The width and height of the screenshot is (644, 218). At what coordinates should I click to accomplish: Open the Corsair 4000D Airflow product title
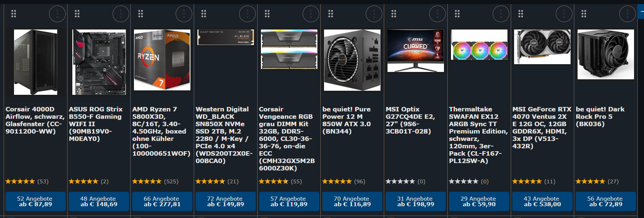click(x=35, y=120)
